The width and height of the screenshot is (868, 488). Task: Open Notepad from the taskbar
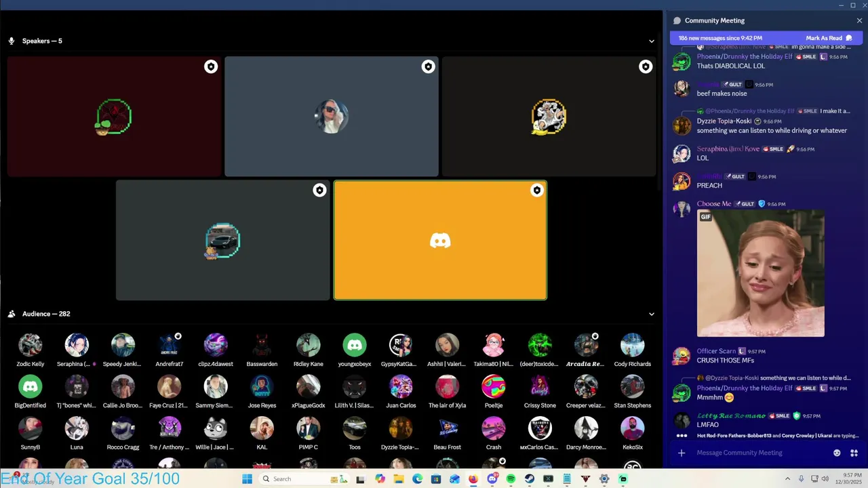pyautogui.click(x=567, y=479)
